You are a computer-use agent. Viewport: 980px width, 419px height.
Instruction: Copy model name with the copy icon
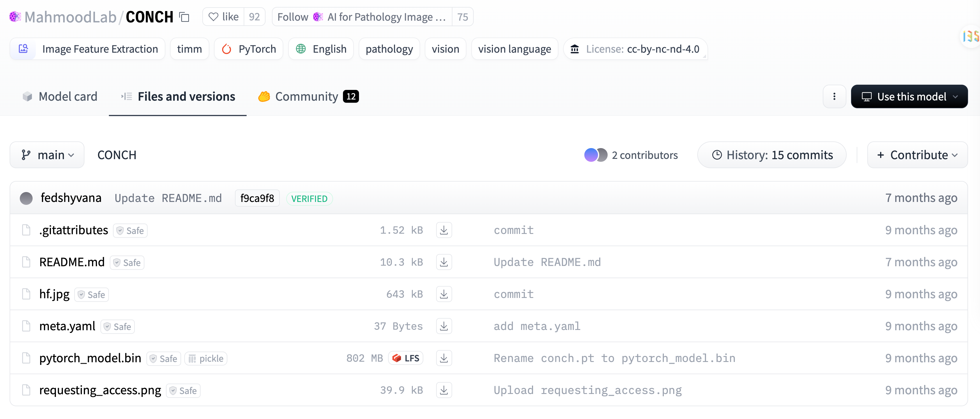tap(185, 17)
